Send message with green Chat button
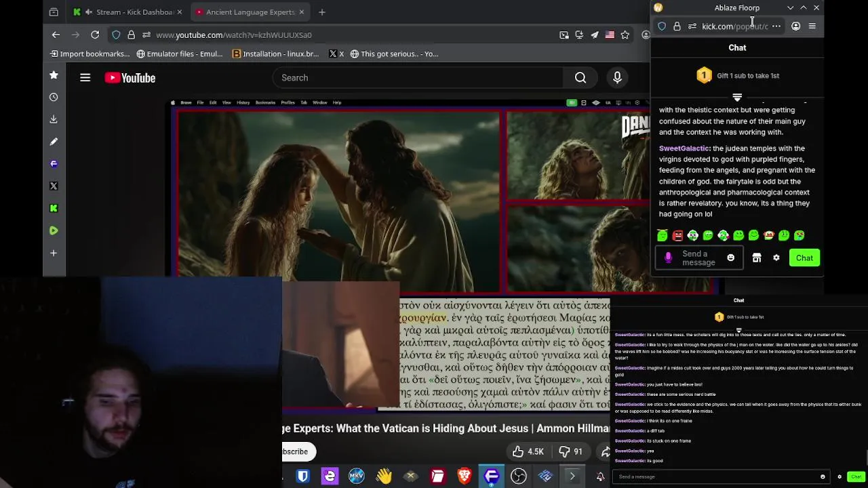868x488 pixels. 804,258
